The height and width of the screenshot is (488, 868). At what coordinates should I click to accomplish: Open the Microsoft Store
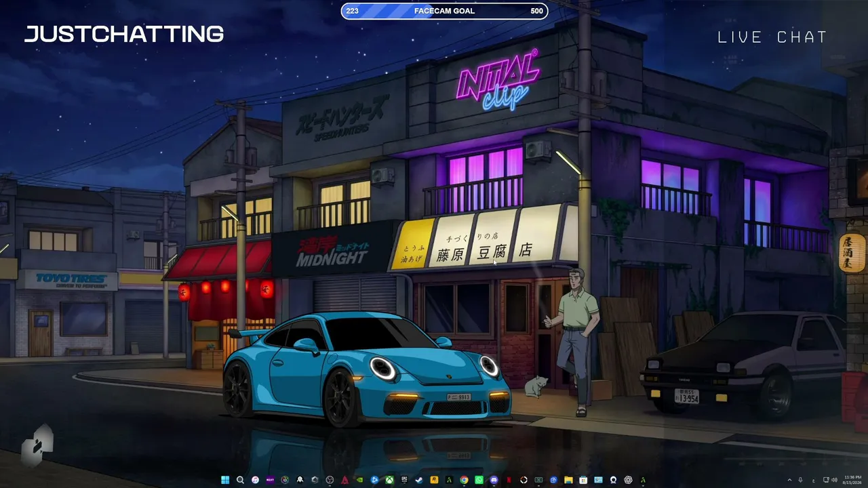(x=583, y=480)
